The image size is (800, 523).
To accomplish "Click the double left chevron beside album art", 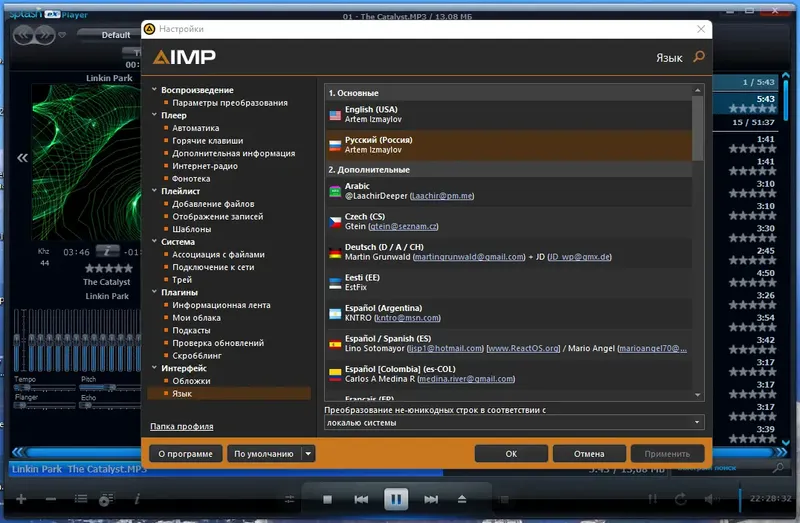I will point(22,158).
